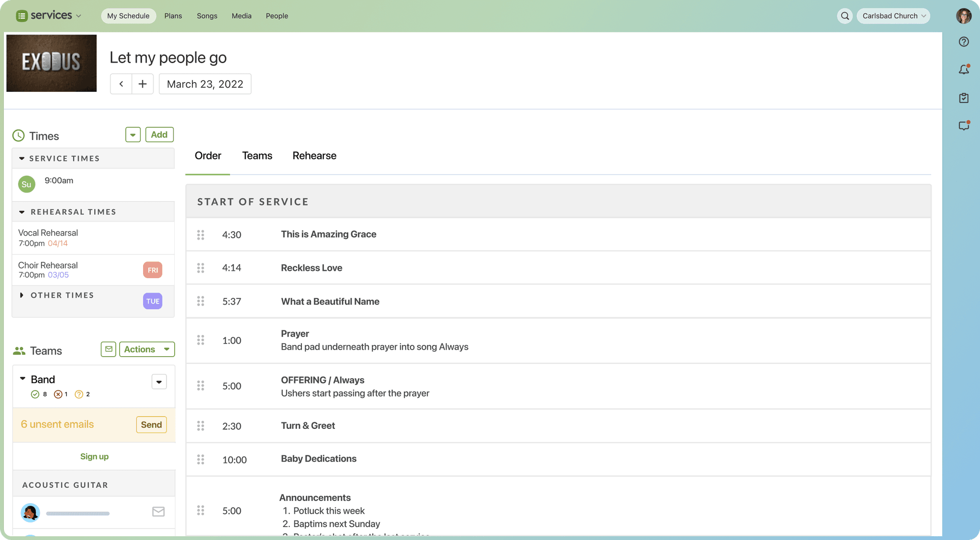Send the 6 unsent emails
Screen dimensions: 980x540
pyautogui.click(x=151, y=425)
